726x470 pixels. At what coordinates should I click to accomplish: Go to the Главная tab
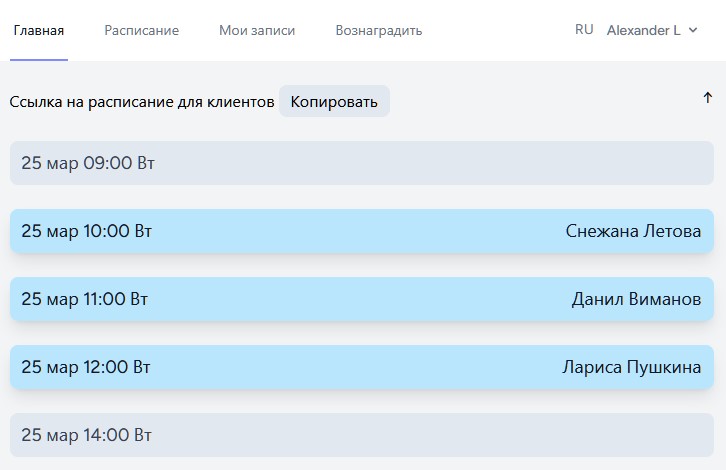click(x=39, y=30)
